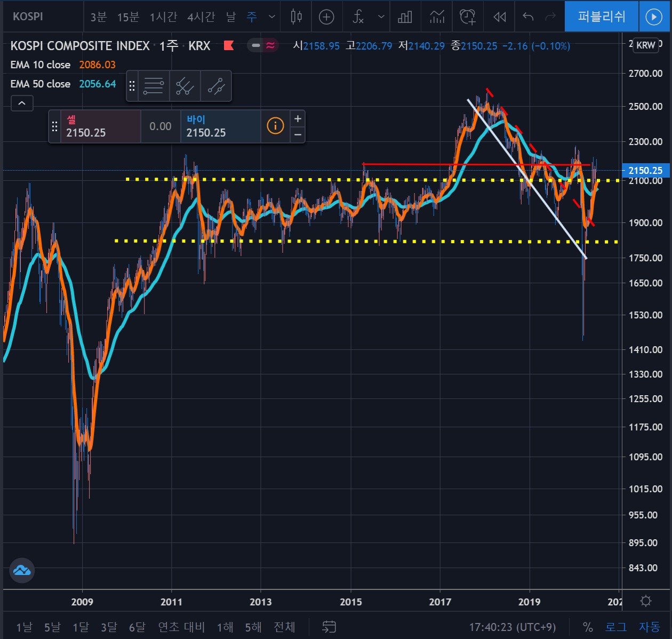Click the undo arrow
The width and height of the screenshot is (672, 639).
[528, 17]
